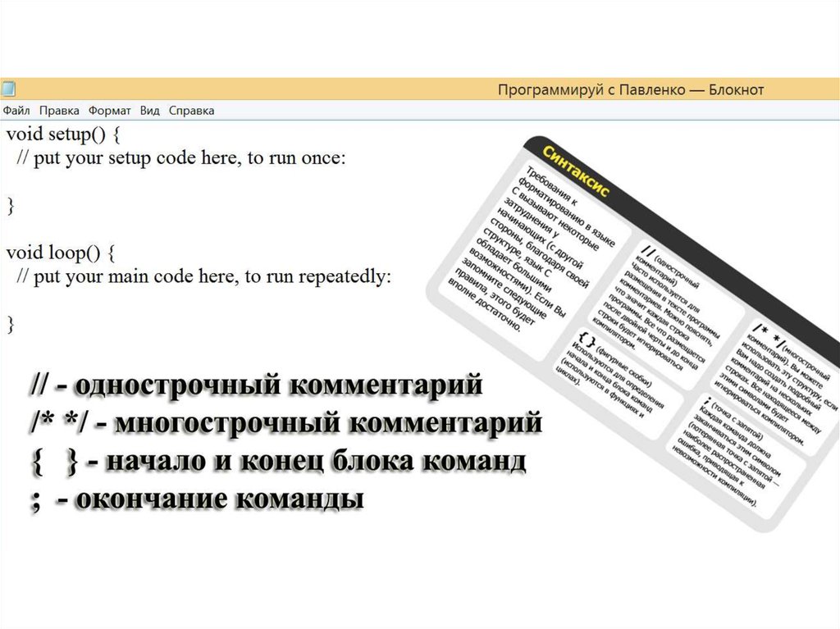Click the window title 'Программируй с Павленко — Блокнот'
Image resolution: width=840 pixels, height=629 pixels.
tap(631, 89)
